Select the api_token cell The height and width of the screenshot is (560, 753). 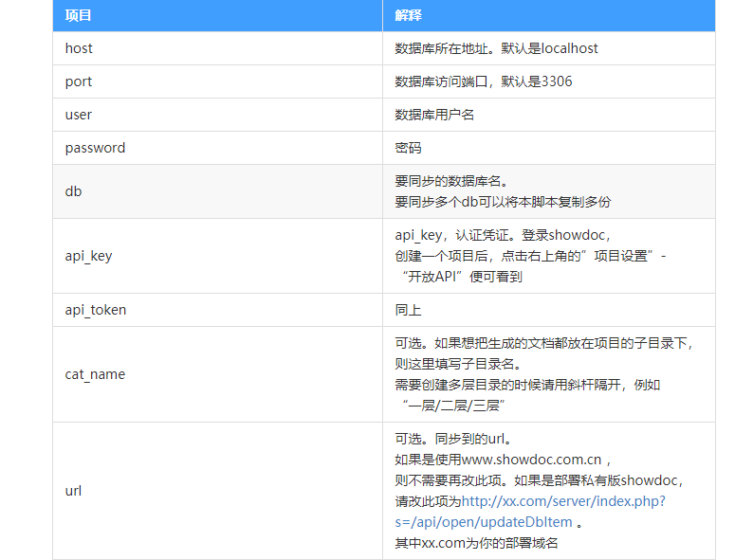(217, 310)
